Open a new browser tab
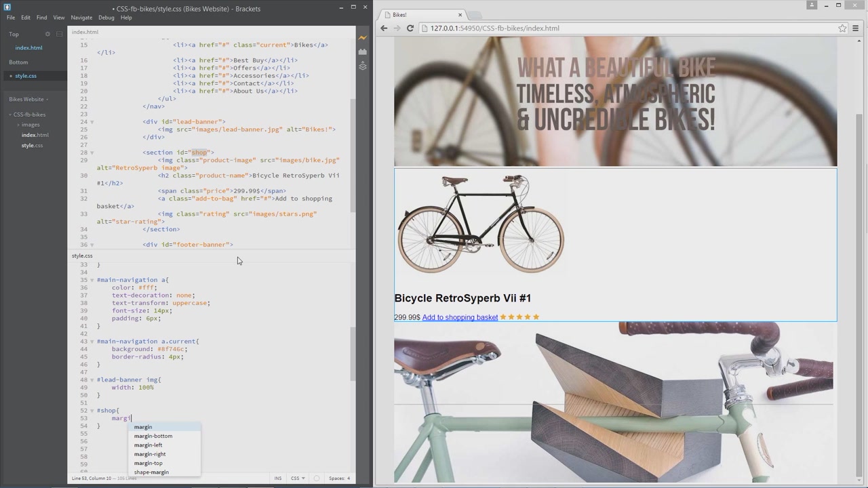This screenshot has width=868, height=488. pos(475,15)
